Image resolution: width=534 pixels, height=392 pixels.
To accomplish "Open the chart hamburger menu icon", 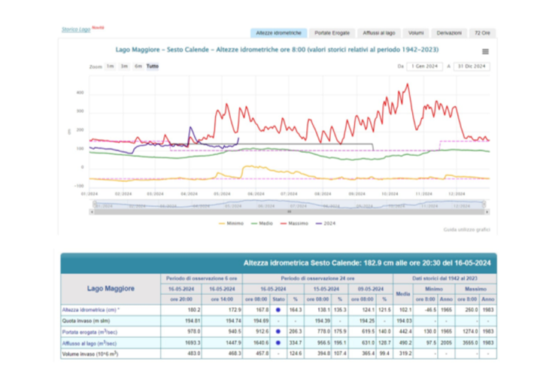I will point(485,51).
